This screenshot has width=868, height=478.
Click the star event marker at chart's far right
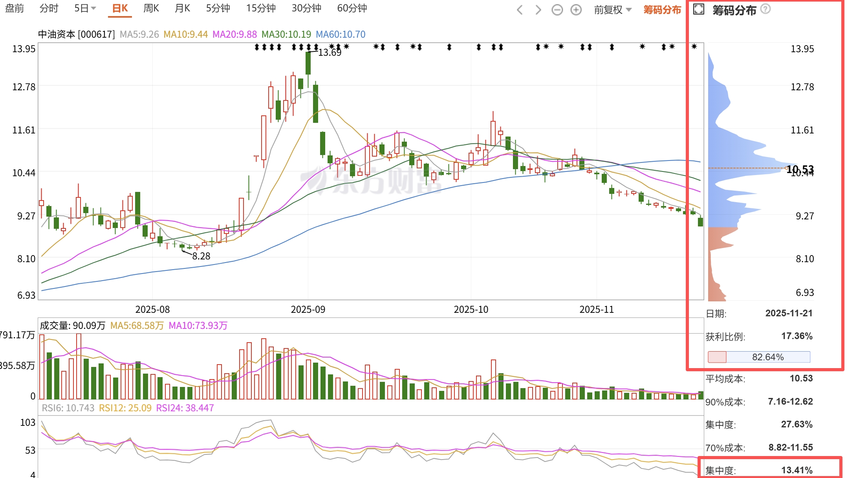click(694, 47)
